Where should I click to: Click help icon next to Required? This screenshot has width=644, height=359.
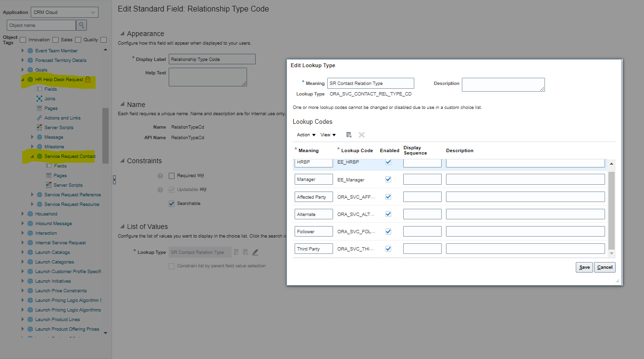[x=161, y=176]
